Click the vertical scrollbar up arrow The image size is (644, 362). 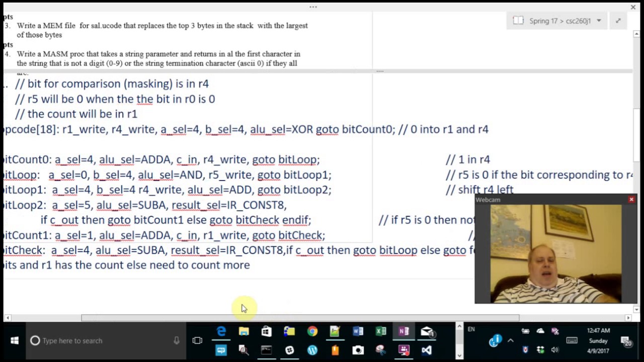tap(636, 34)
